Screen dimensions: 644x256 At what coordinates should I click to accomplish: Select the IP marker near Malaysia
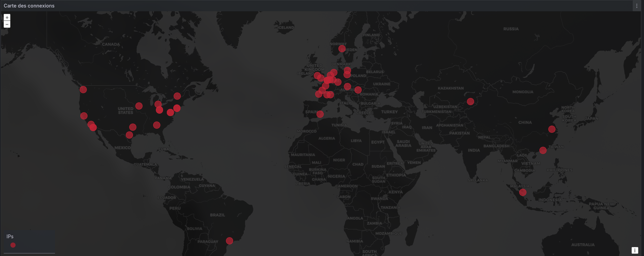pos(523,193)
